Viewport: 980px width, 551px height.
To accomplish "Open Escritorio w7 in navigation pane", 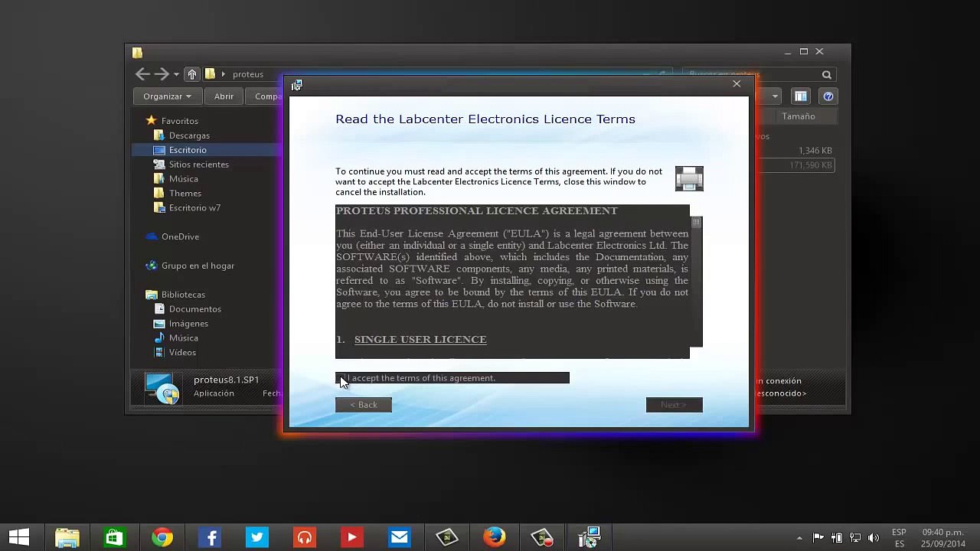I will [194, 208].
